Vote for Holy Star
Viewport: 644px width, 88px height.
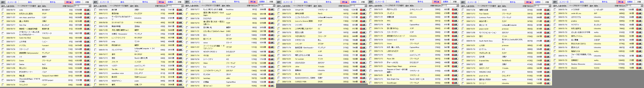point(87,25)
